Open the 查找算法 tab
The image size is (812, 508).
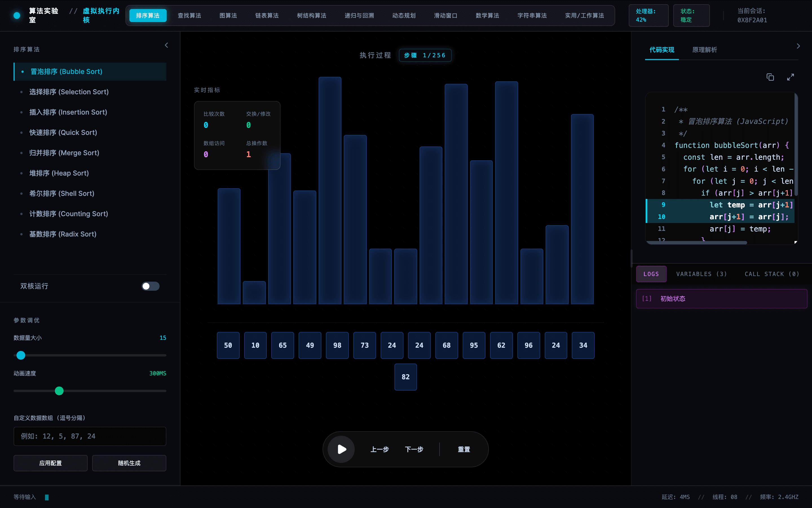[x=189, y=16]
